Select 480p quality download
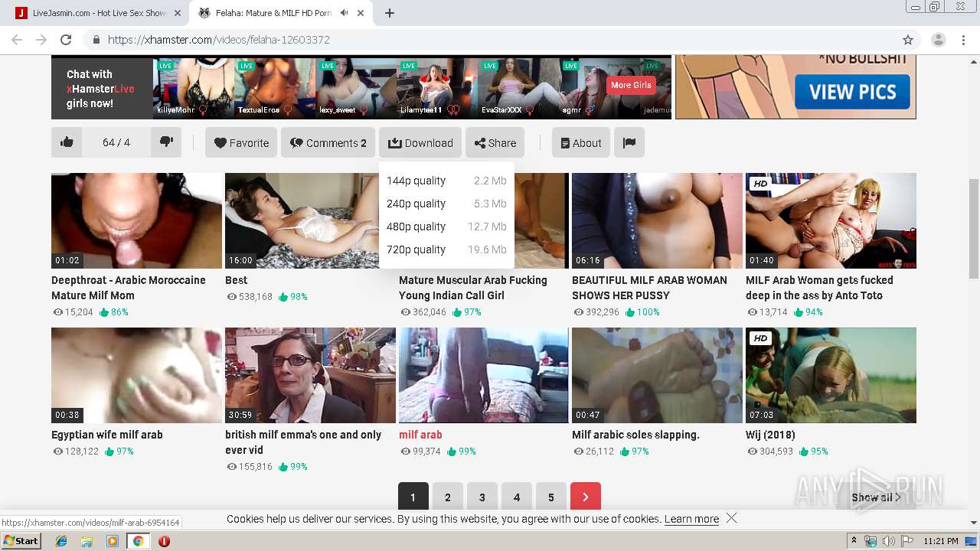The width and height of the screenshot is (980, 551). coord(446,227)
